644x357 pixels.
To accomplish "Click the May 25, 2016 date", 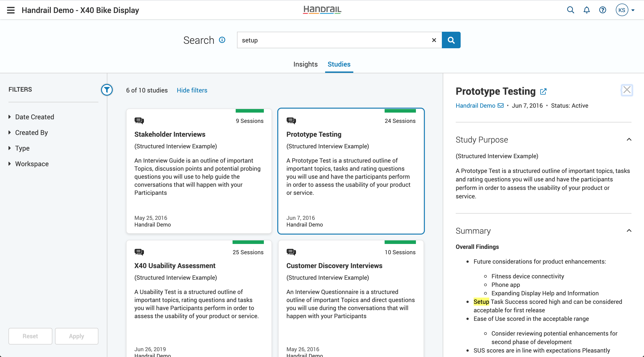I will click(151, 218).
